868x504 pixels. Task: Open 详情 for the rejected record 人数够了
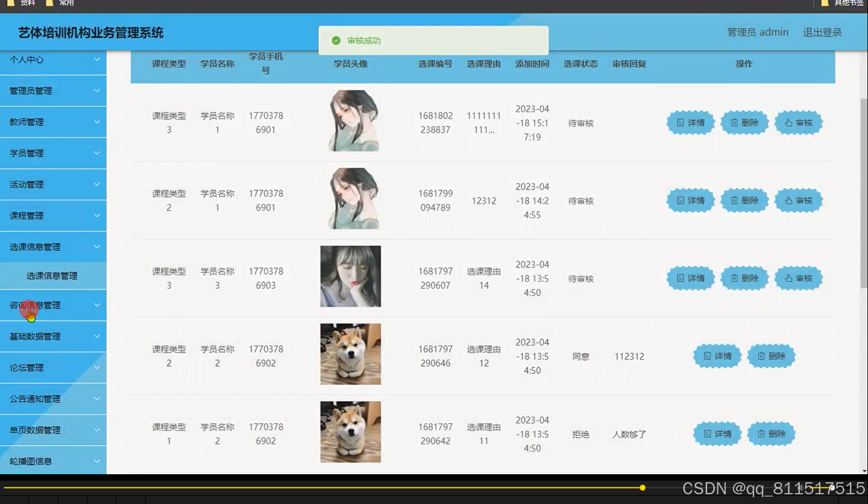coord(717,434)
